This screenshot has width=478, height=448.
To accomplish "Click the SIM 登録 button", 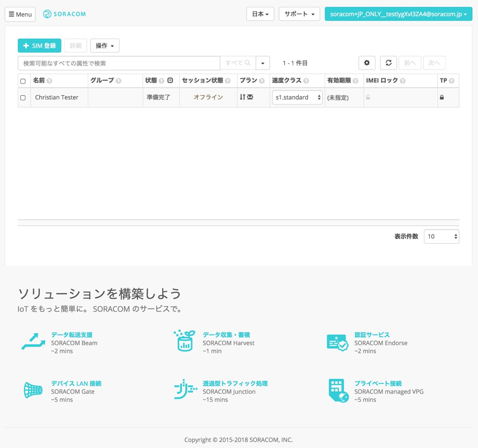I will (39, 46).
